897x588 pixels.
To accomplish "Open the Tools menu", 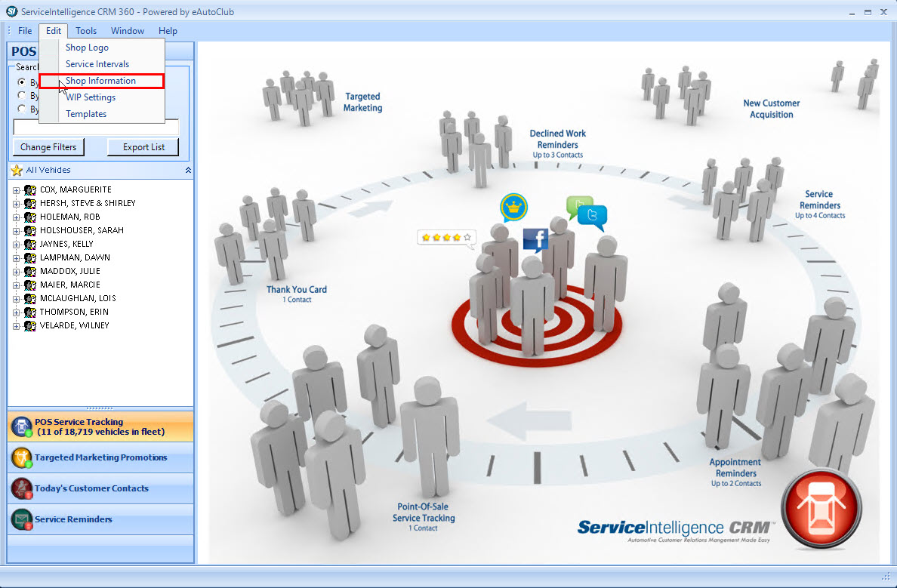I will [86, 31].
